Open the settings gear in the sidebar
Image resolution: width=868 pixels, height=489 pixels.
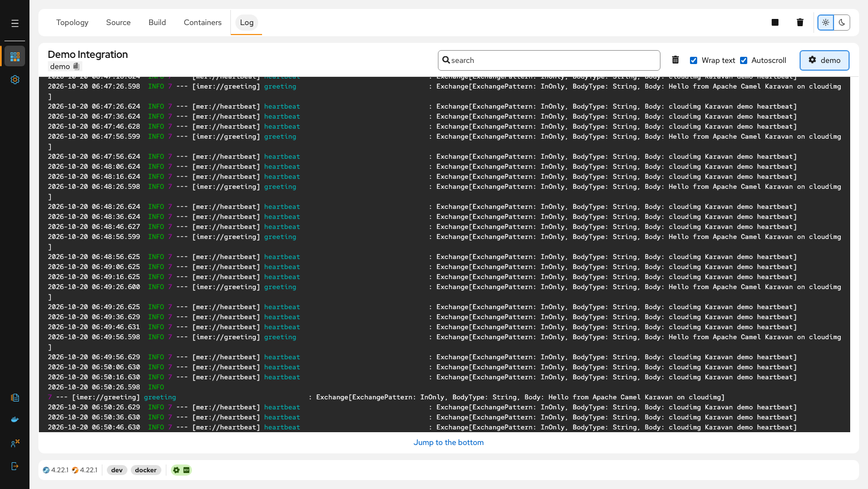pos(15,80)
